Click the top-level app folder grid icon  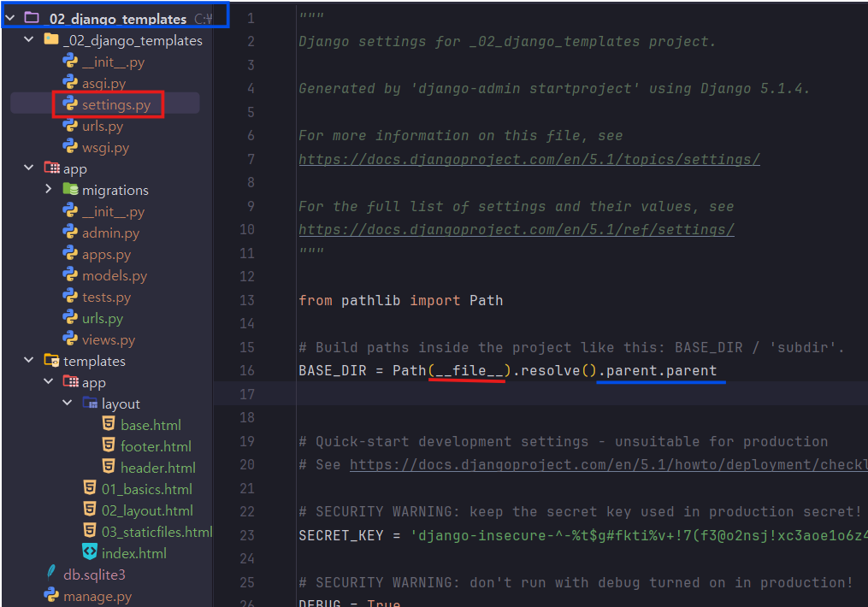point(52,168)
